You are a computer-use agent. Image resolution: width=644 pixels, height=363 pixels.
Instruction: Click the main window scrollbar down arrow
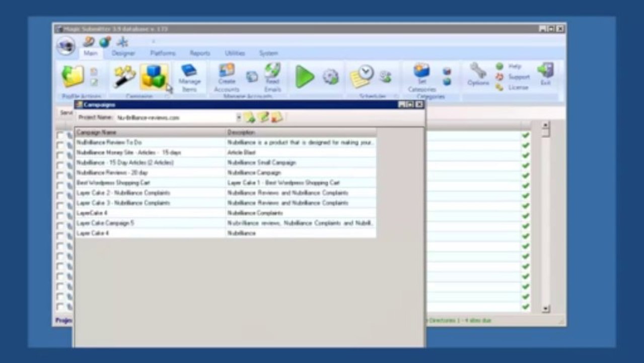coord(545,308)
